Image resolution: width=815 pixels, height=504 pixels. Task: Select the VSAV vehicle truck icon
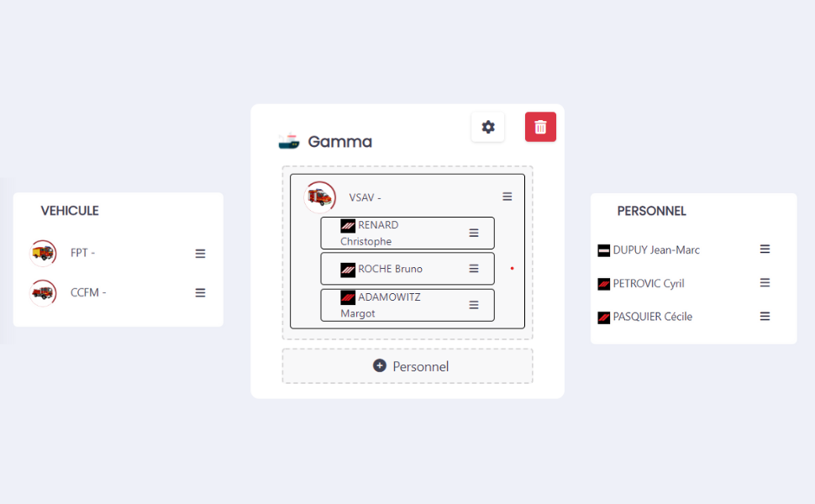pos(319,197)
